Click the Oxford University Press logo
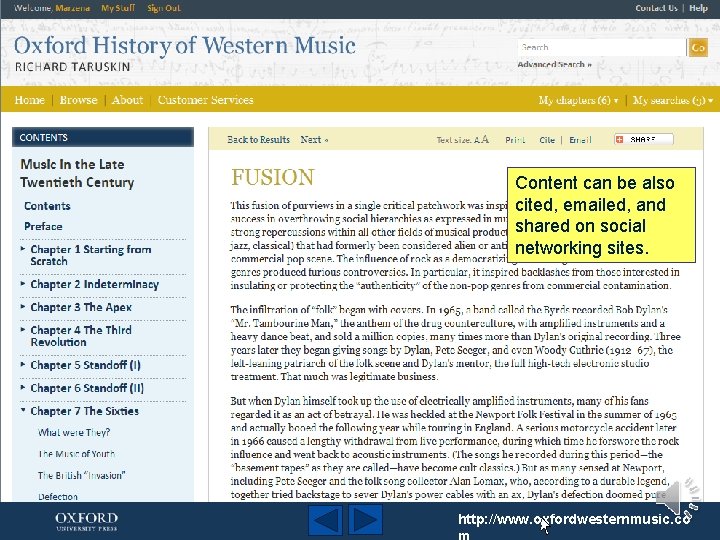Screen dimensions: 720x540 87,521
